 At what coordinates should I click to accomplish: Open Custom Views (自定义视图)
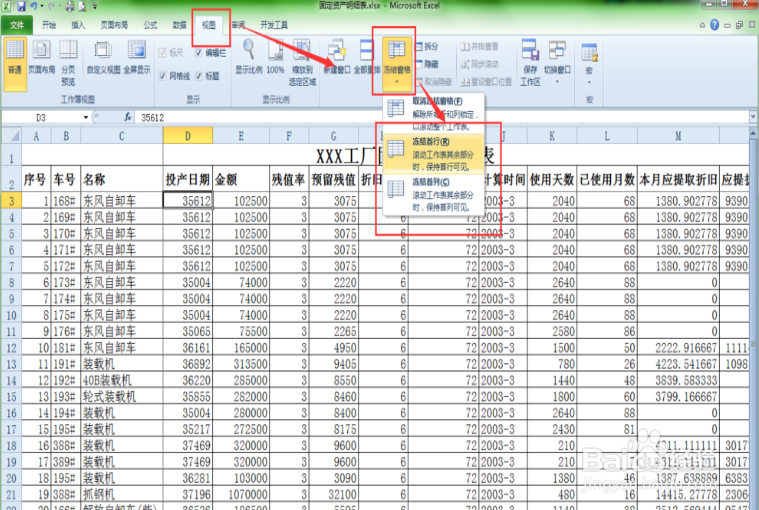[x=104, y=58]
